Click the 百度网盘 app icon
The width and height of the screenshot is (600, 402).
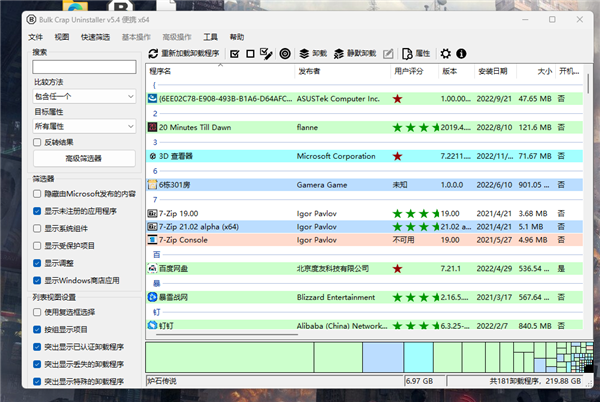(152, 269)
